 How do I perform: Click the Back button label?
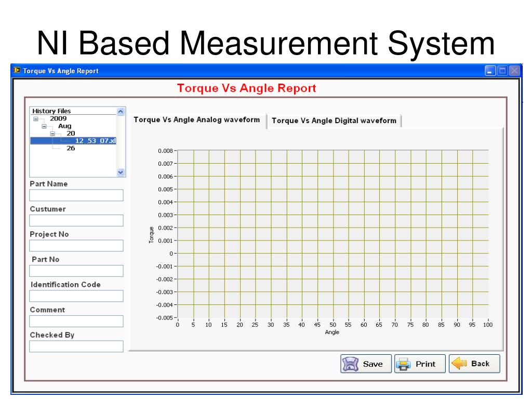480,364
